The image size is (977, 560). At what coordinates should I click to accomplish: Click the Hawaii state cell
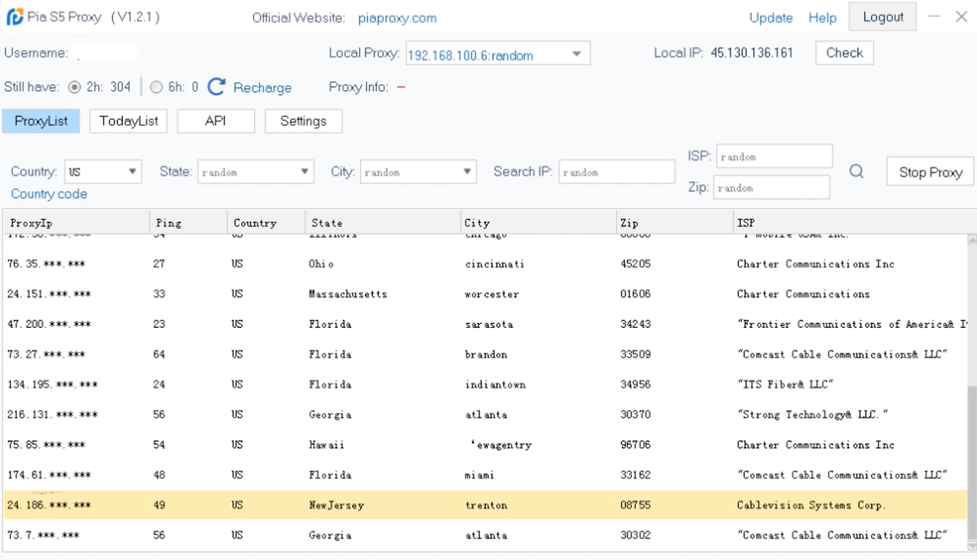326,445
